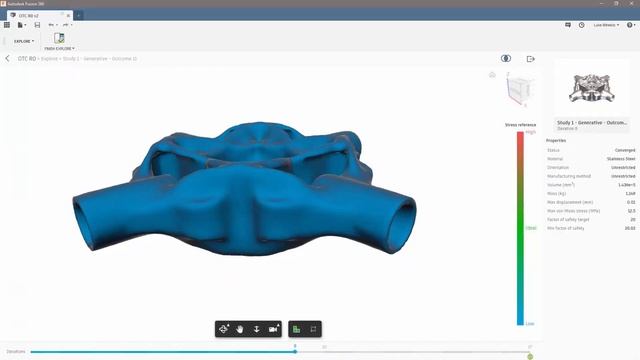This screenshot has height=360, width=640.
Task: Click the Max displacement (mm) label
Action: click(x=570, y=202)
